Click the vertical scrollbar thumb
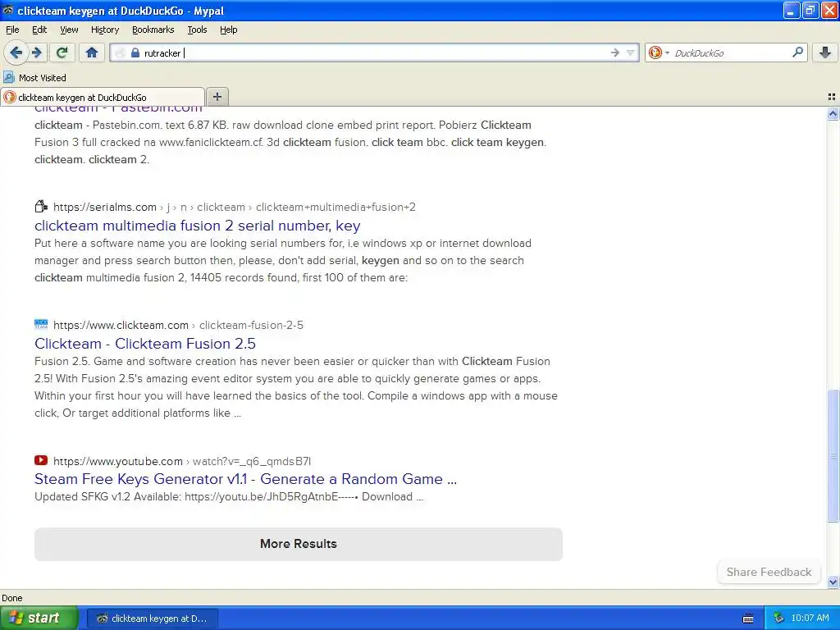The height and width of the screenshot is (630, 840). pos(833,455)
